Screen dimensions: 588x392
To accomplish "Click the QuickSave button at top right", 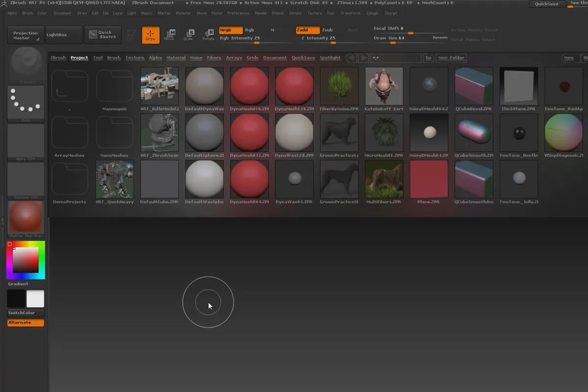I will [546, 4].
